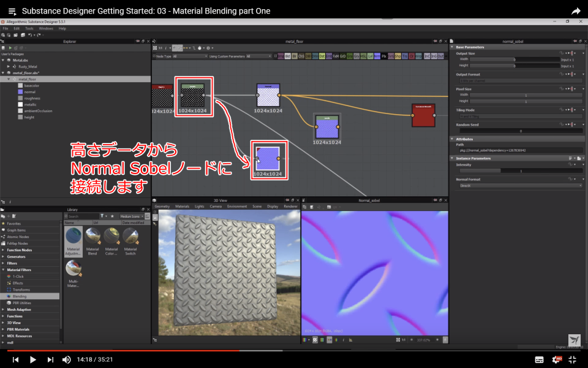Open the File menu

tap(6, 29)
